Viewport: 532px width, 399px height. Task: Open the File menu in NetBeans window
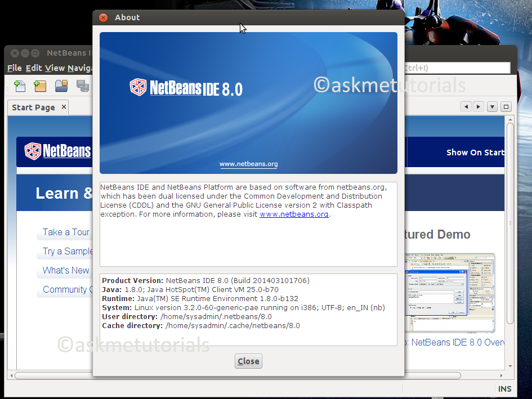coord(15,68)
